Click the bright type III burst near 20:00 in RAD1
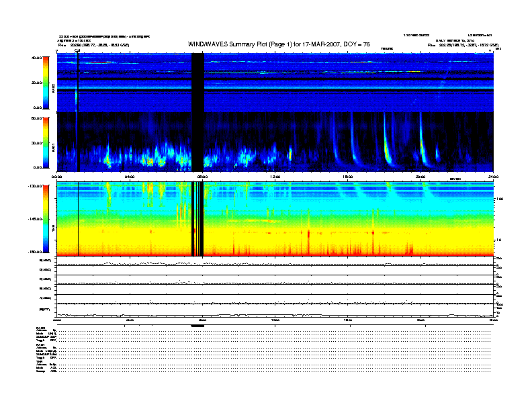532x411 pixels. [x=423, y=142]
